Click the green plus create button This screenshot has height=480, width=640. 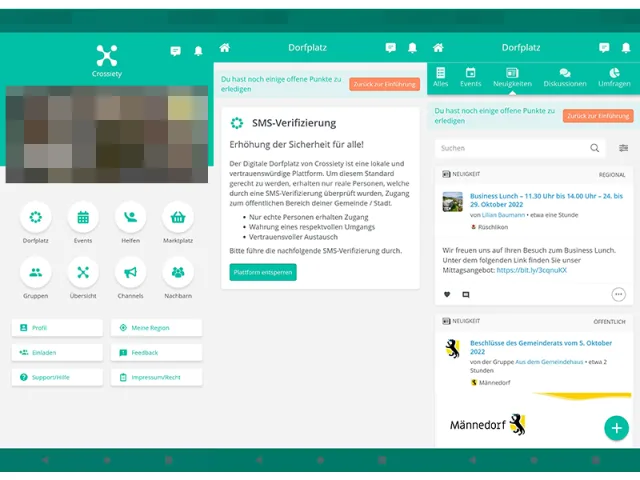(616, 428)
